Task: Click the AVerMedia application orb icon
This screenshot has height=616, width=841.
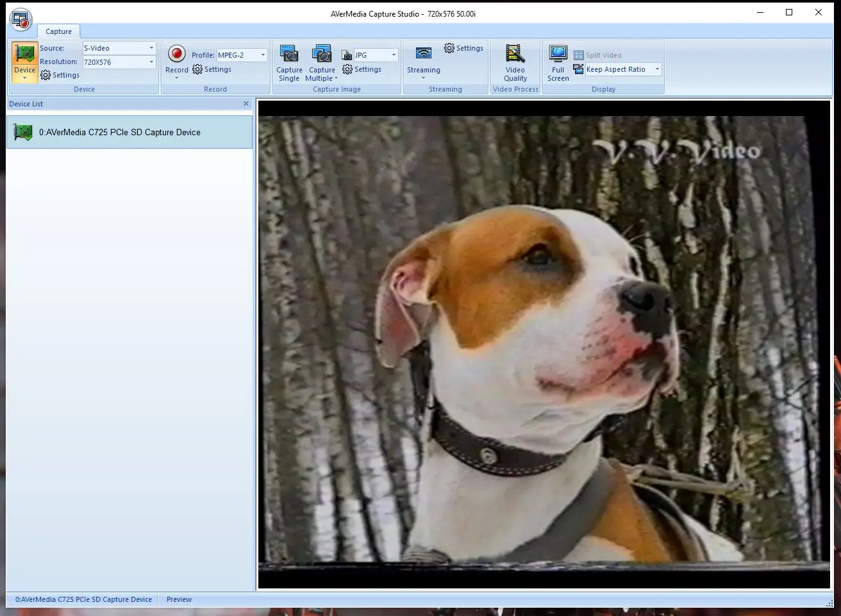Action: pyautogui.click(x=21, y=19)
